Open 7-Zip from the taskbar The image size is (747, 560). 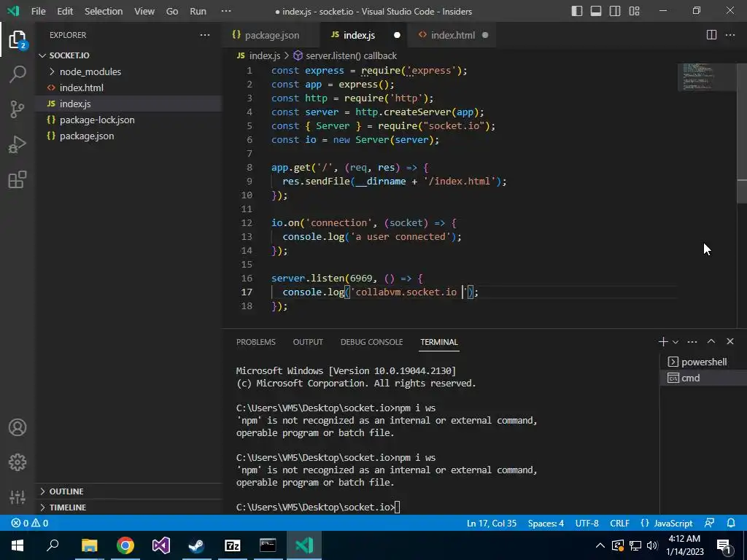(232, 545)
